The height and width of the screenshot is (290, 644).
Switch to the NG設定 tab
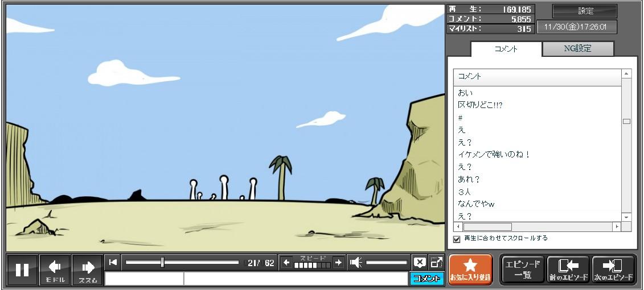click(577, 49)
